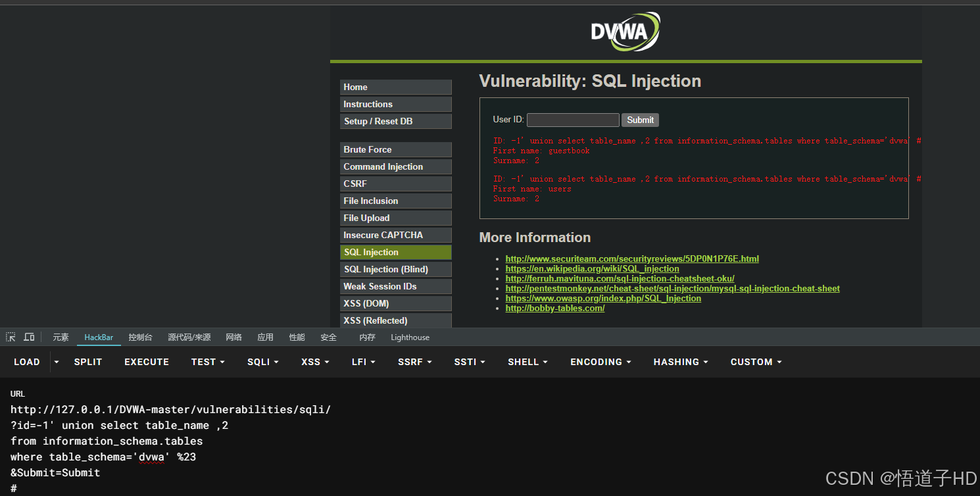Click the 'More Information' heading

(535, 237)
